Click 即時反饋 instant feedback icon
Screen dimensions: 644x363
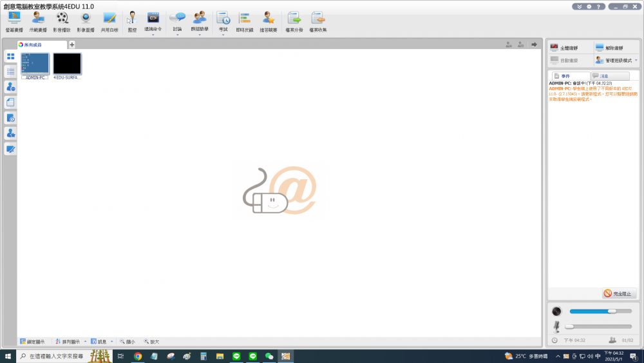coord(245,21)
